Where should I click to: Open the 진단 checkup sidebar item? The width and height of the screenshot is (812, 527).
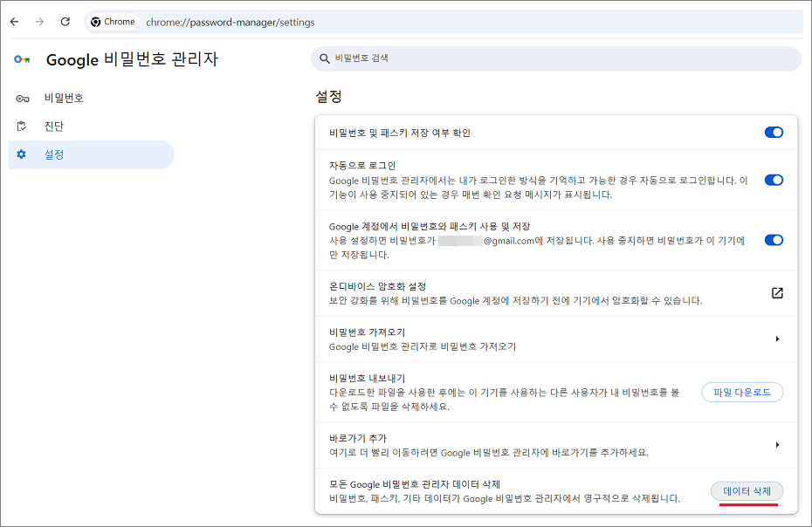coord(91,127)
